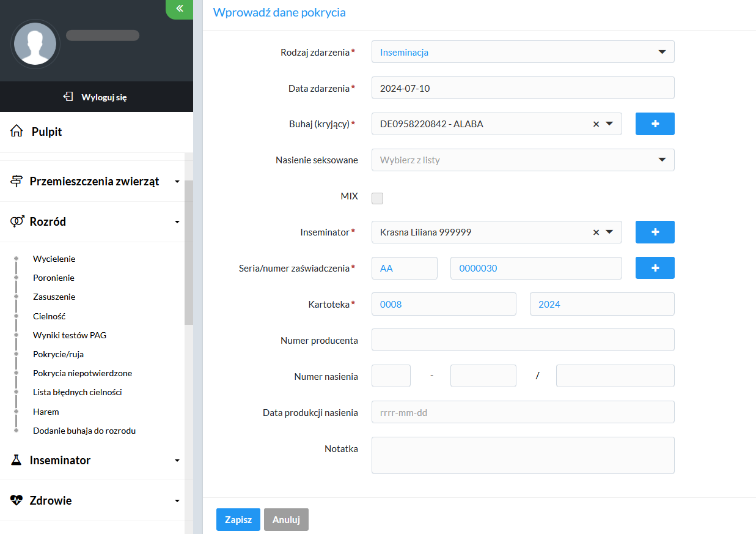Open the Nasienie seksowane dropdown list
The width and height of the screenshot is (756, 534).
[x=523, y=160]
